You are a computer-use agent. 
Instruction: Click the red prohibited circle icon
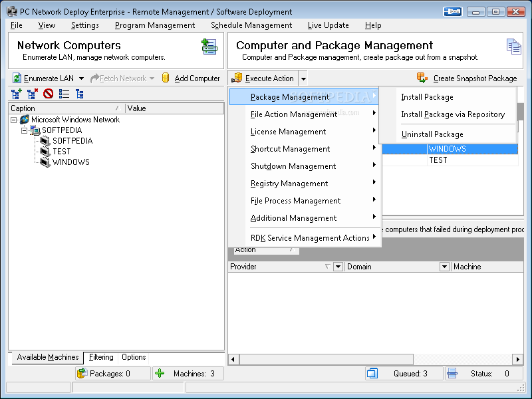48,94
